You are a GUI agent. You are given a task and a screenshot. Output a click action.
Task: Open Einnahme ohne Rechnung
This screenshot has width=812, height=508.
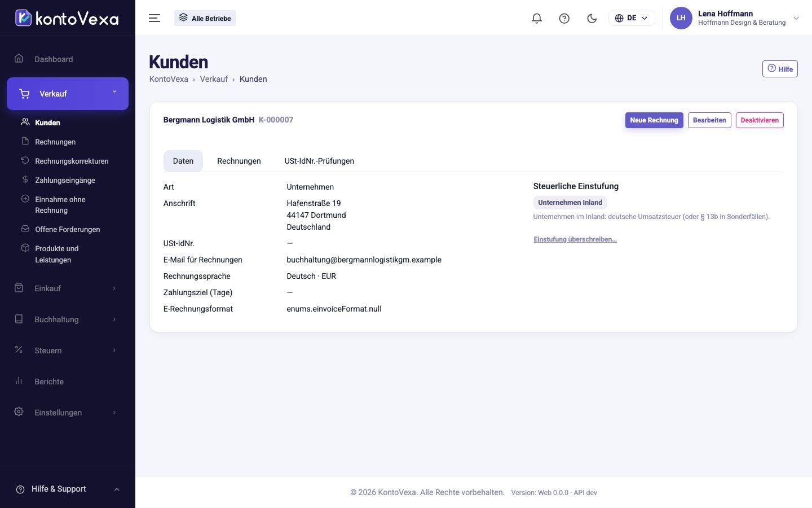[x=60, y=205]
